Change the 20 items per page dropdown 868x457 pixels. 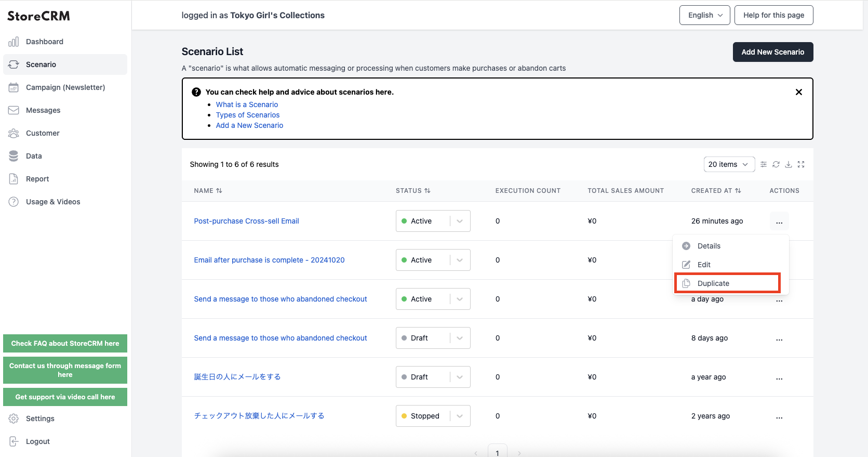[x=729, y=164]
